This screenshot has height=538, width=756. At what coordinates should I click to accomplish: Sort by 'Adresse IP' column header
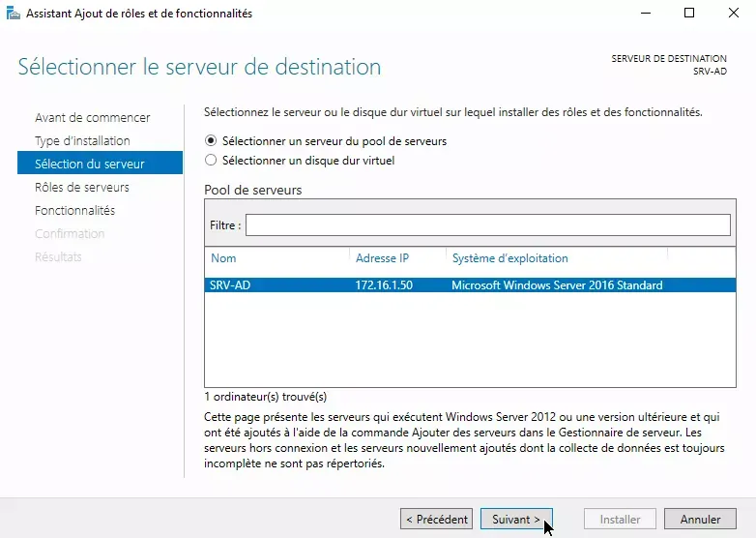point(382,258)
